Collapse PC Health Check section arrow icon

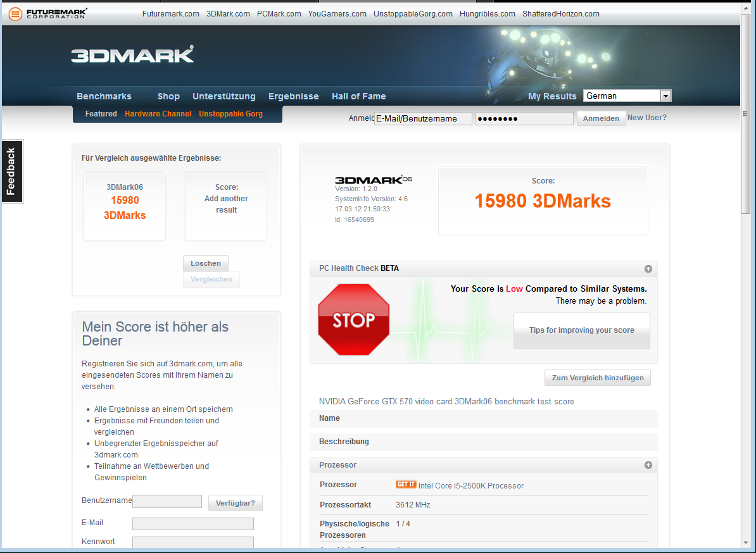(x=648, y=269)
